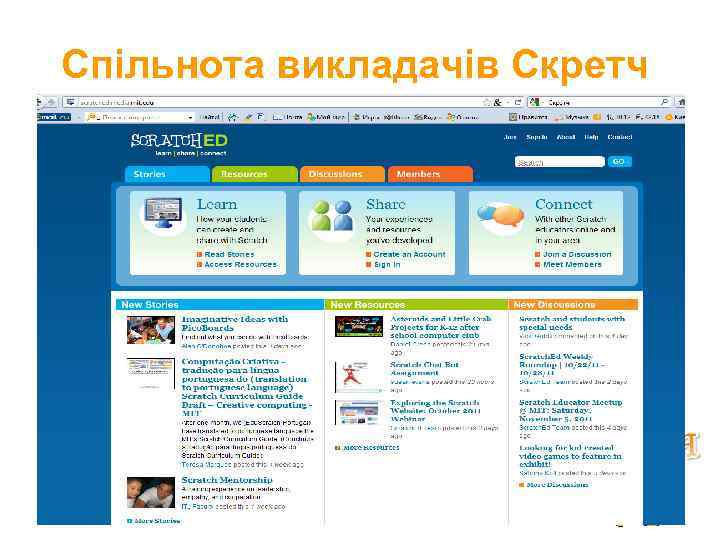Viewport: 720px width, 540px height.
Task: Open the Discussions tab
Action: pos(342,174)
